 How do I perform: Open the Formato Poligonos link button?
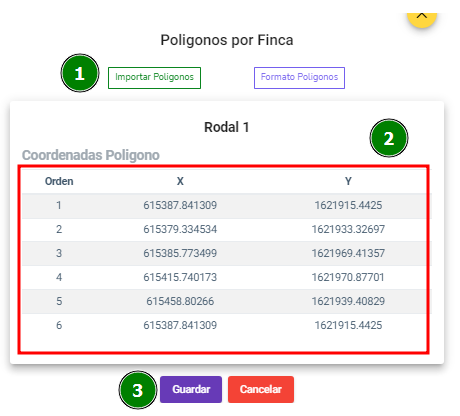(299, 78)
